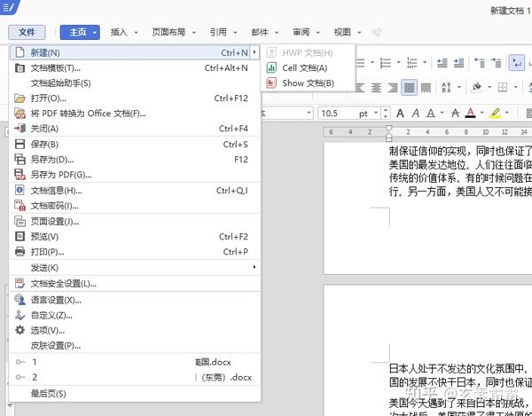Screen dimensions: 532x416
Task: Open recent file (东莞).docx
Action: [x=135, y=377]
